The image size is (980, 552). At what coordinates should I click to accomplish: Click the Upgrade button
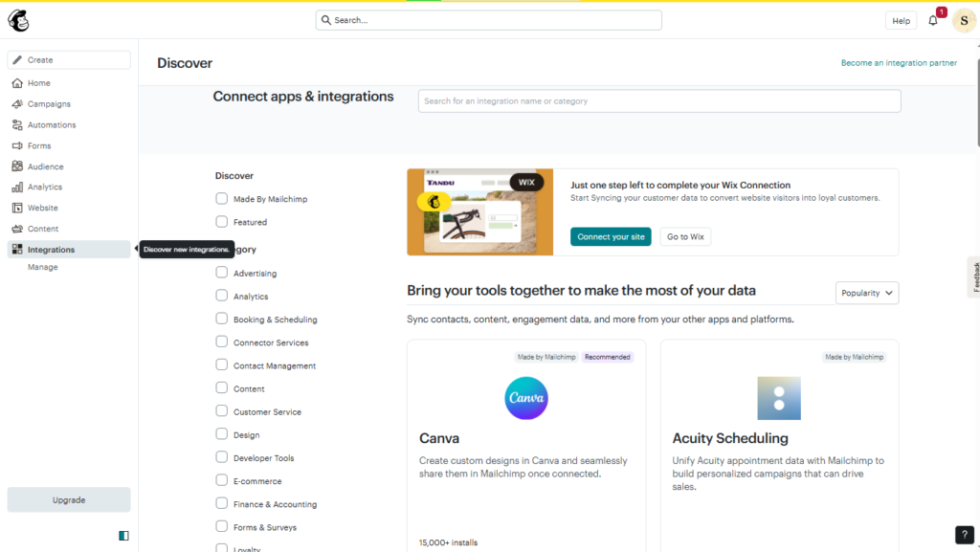pos(69,500)
